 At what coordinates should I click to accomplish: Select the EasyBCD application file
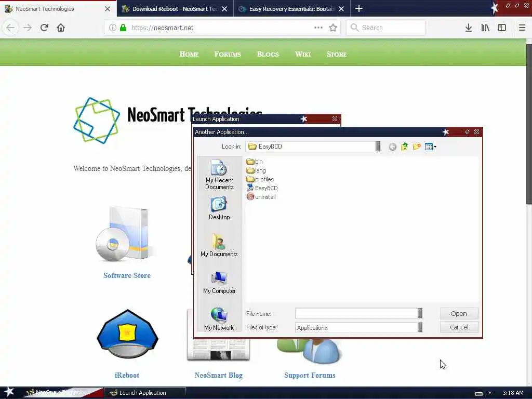tap(262, 188)
